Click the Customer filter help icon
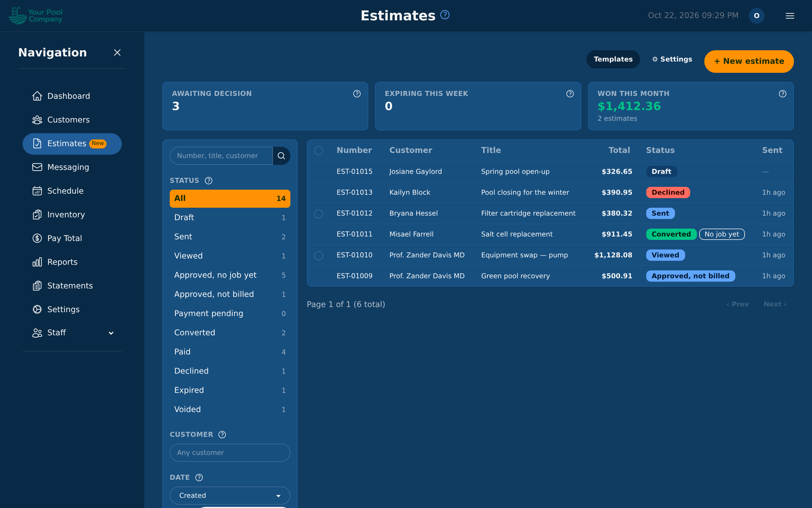 click(x=222, y=434)
